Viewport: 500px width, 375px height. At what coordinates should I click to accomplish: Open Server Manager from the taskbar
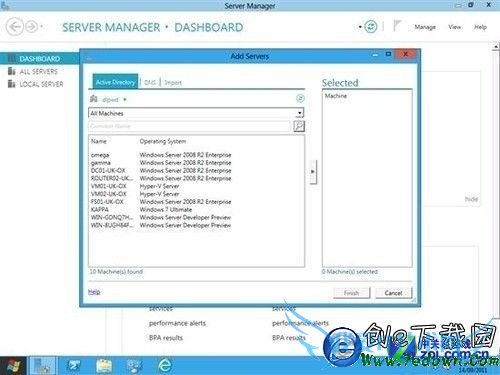coord(42,366)
